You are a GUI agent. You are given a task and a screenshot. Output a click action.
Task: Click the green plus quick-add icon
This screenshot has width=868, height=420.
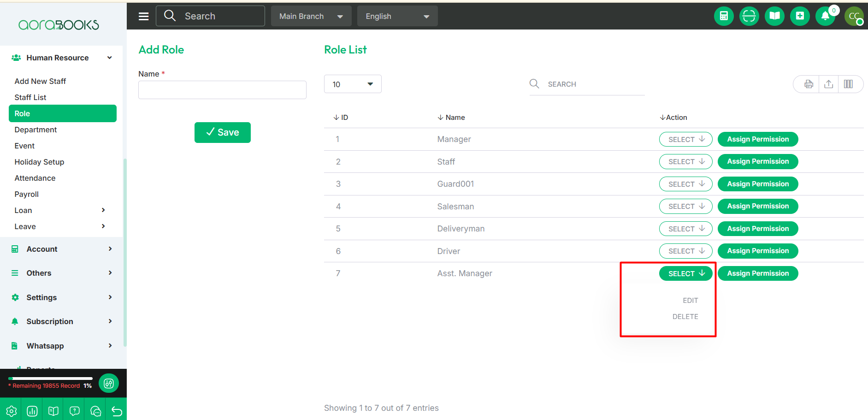click(x=800, y=16)
